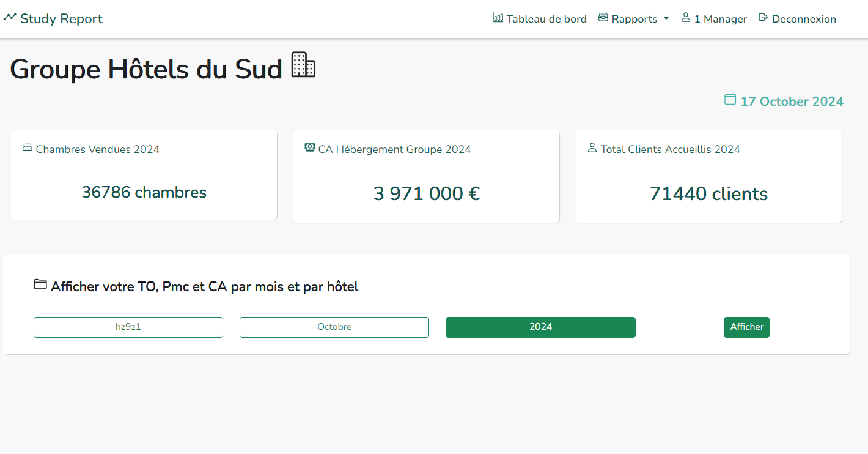Click the Rapports inbox icon
The height and width of the screenshot is (454, 868).
[603, 18]
